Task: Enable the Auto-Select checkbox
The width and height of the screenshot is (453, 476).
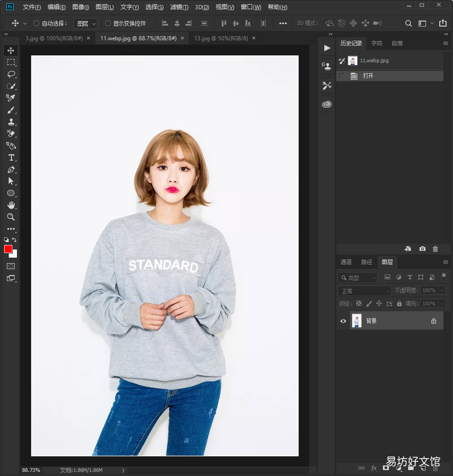Action: (x=37, y=23)
